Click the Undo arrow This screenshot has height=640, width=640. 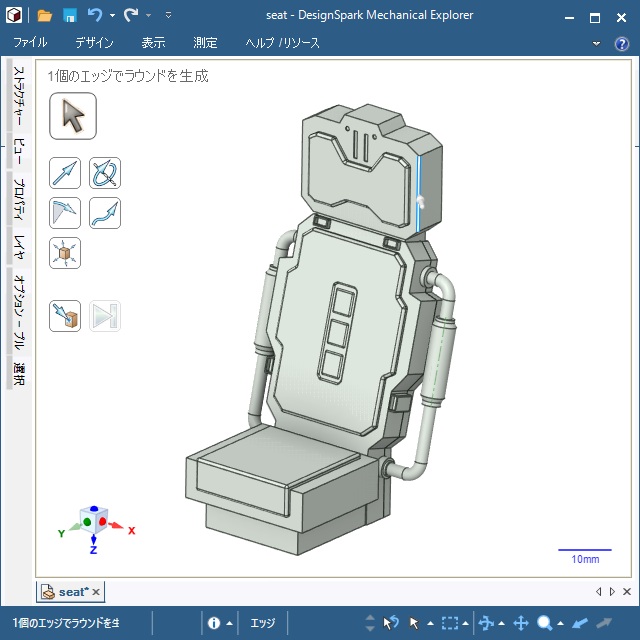95,16
